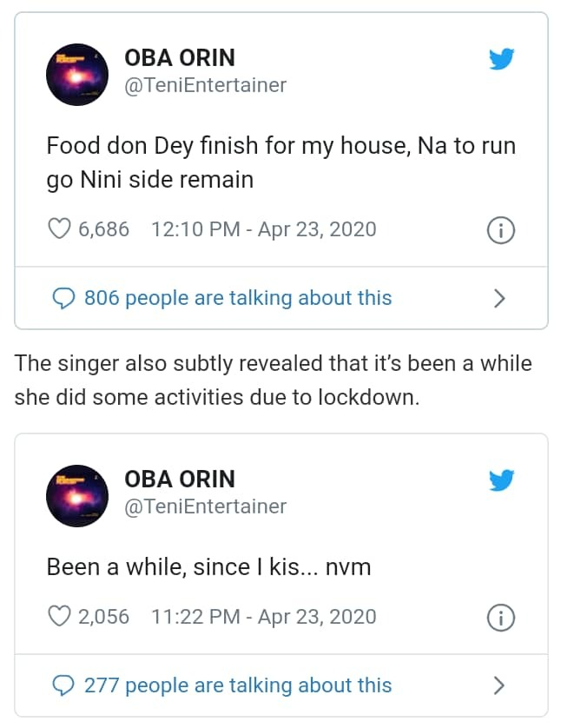
Task: Click the 'Been a while, since I kis' text
Action: tap(208, 567)
